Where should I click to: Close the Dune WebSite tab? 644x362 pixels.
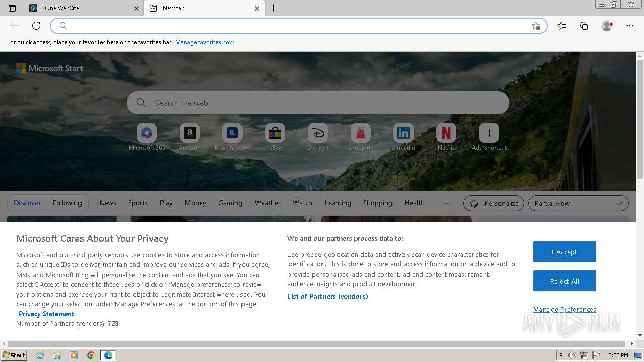click(136, 8)
